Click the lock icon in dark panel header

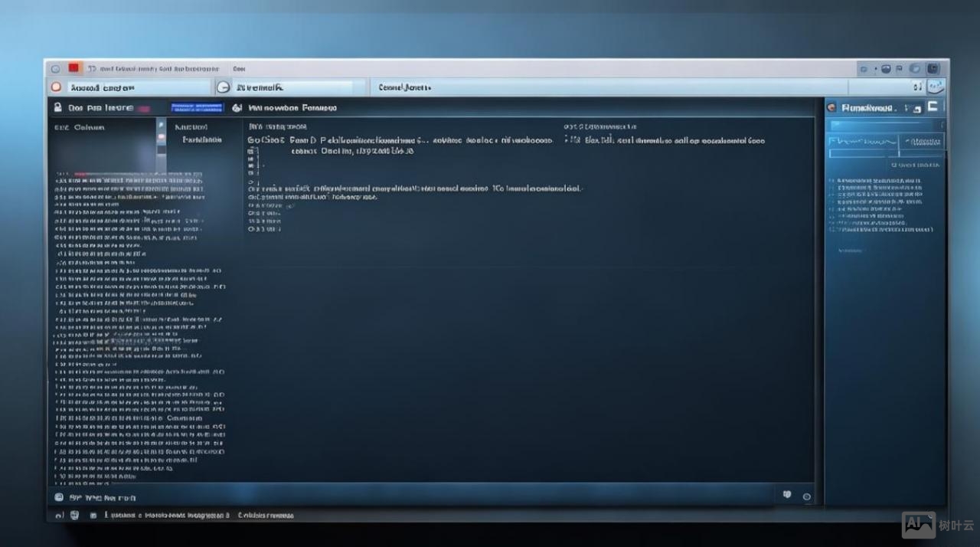58,108
